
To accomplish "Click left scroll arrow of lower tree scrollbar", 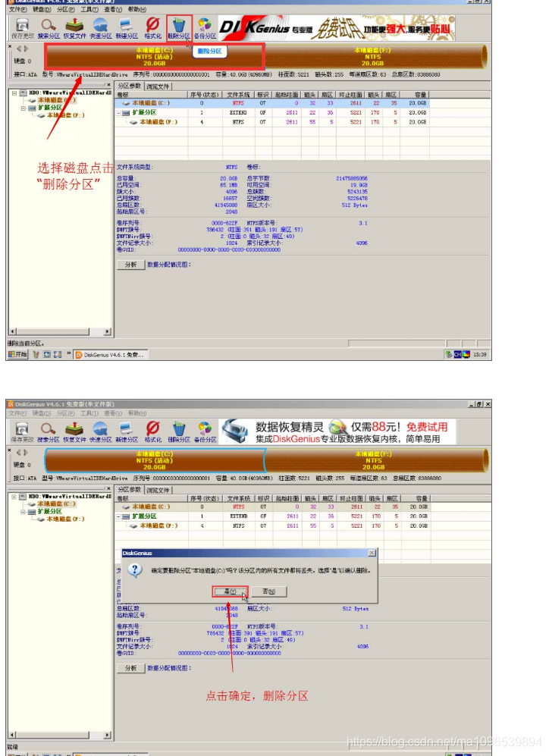I will pos(13,736).
